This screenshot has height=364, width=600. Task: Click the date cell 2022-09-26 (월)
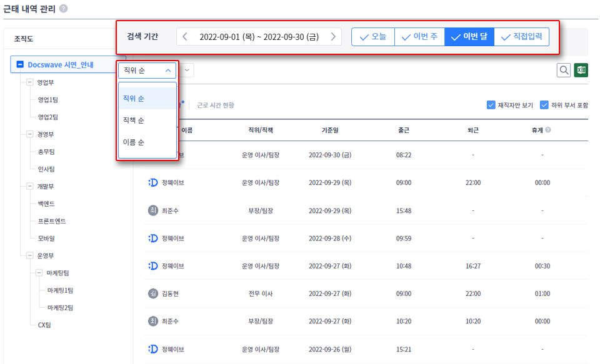coord(330,349)
